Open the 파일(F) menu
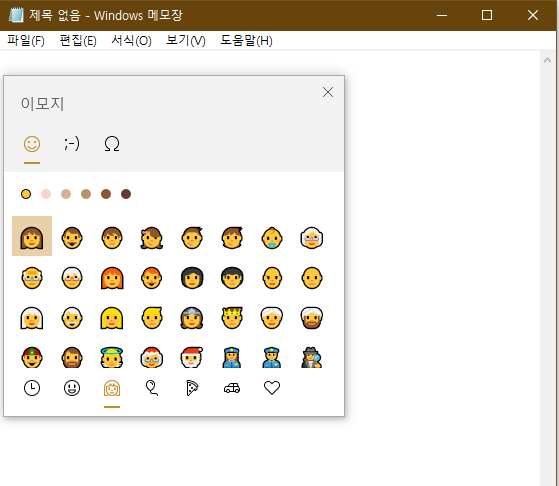 (x=26, y=41)
